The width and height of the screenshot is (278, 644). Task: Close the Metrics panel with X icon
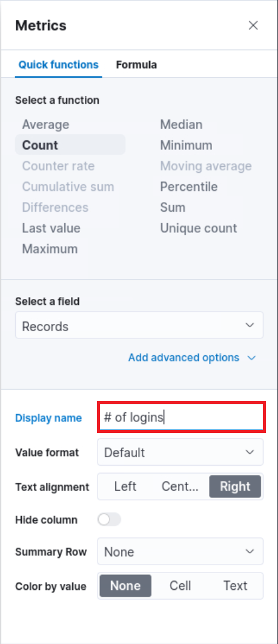pos(253,25)
